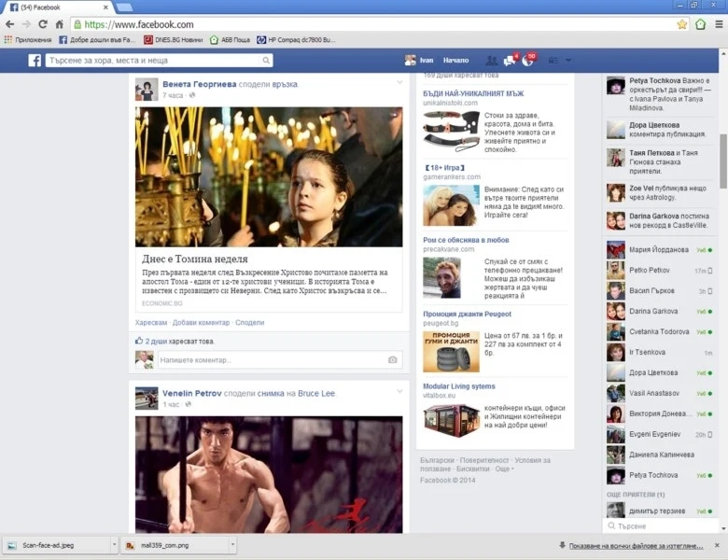The width and height of the screenshot is (728, 560).
Task: Close the downloads bar
Action: pos(717,545)
